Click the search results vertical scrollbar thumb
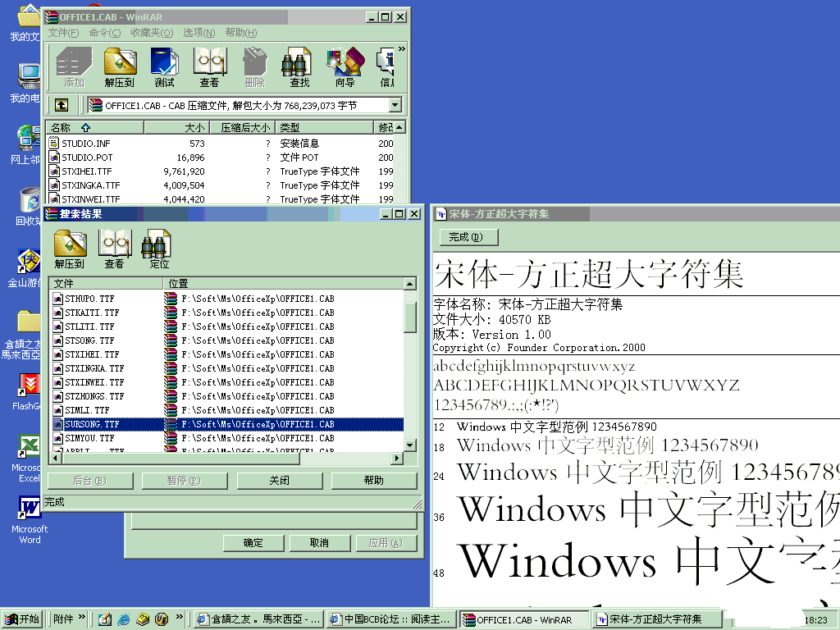Screen dimensions: 840x630 pyautogui.click(x=410, y=317)
